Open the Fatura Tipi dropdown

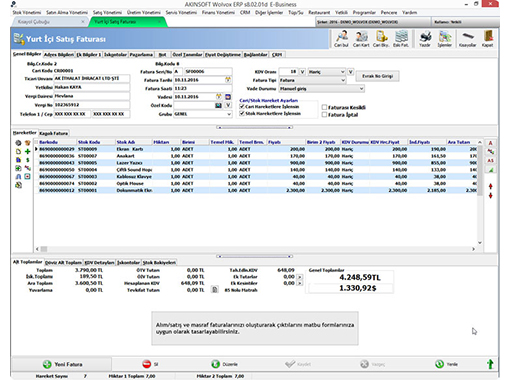pyautogui.click(x=312, y=80)
